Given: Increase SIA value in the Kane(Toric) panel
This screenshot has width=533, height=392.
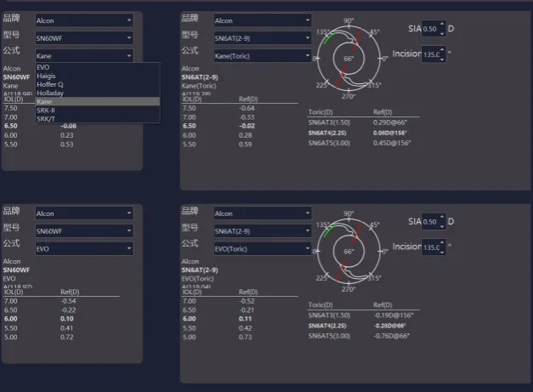Looking at the screenshot, I should pos(442,26).
